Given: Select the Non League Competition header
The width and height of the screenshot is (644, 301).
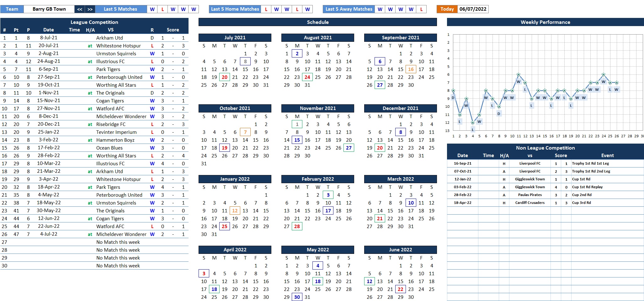Looking at the screenshot, I should pyautogui.click(x=545, y=148).
